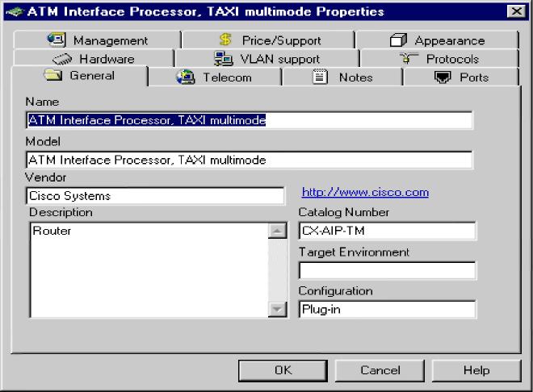Switch to the Management tab
Screen dimensions: 533x392
click(x=98, y=40)
